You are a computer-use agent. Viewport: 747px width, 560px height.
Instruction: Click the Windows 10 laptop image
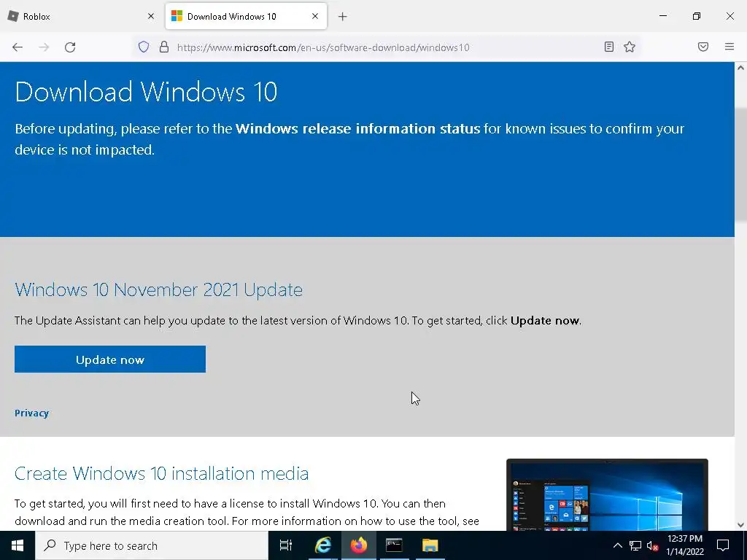coord(607,495)
